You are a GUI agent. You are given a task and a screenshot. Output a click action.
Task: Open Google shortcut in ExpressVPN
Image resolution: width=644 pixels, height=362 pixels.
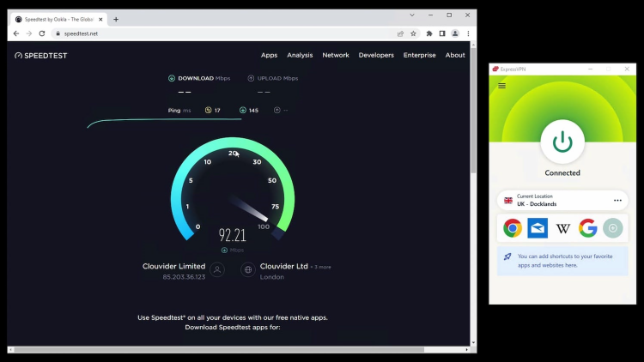click(587, 228)
